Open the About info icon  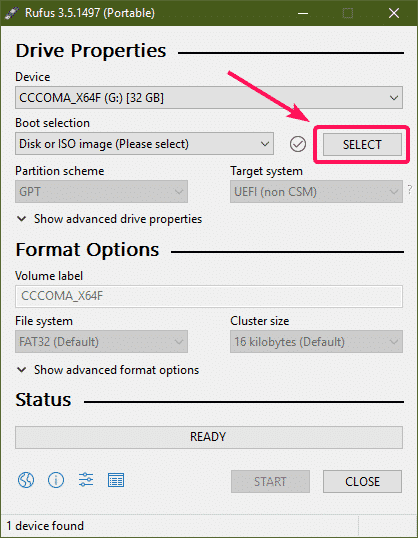pyautogui.click(x=56, y=480)
